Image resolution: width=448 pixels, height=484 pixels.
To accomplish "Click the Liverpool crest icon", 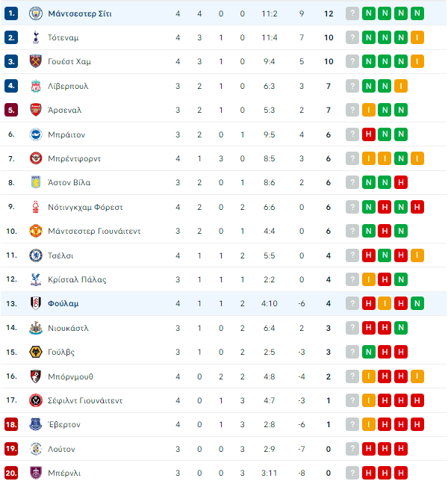I will tap(36, 86).
